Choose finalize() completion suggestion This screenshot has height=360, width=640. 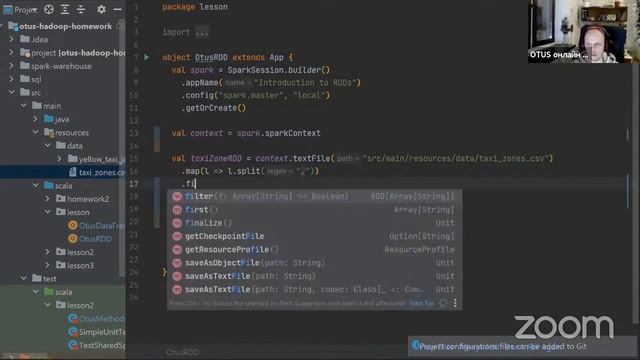(314, 223)
